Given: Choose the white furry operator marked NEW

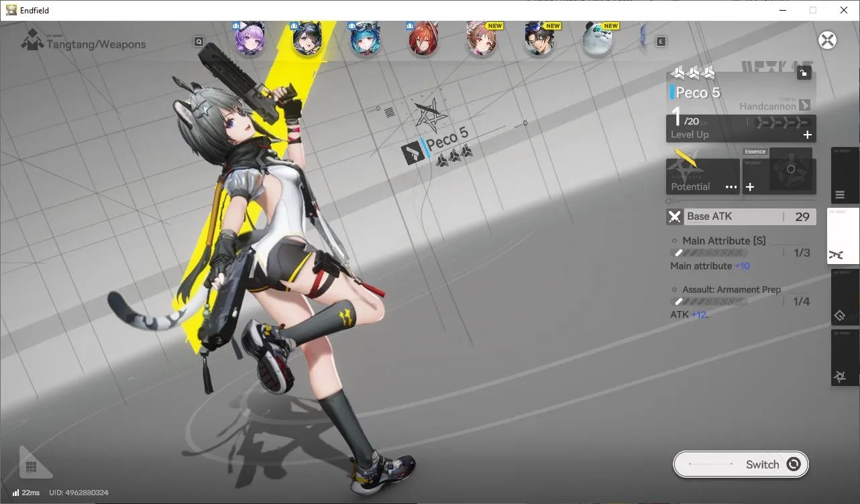Looking at the screenshot, I should [x=598, y=40].
